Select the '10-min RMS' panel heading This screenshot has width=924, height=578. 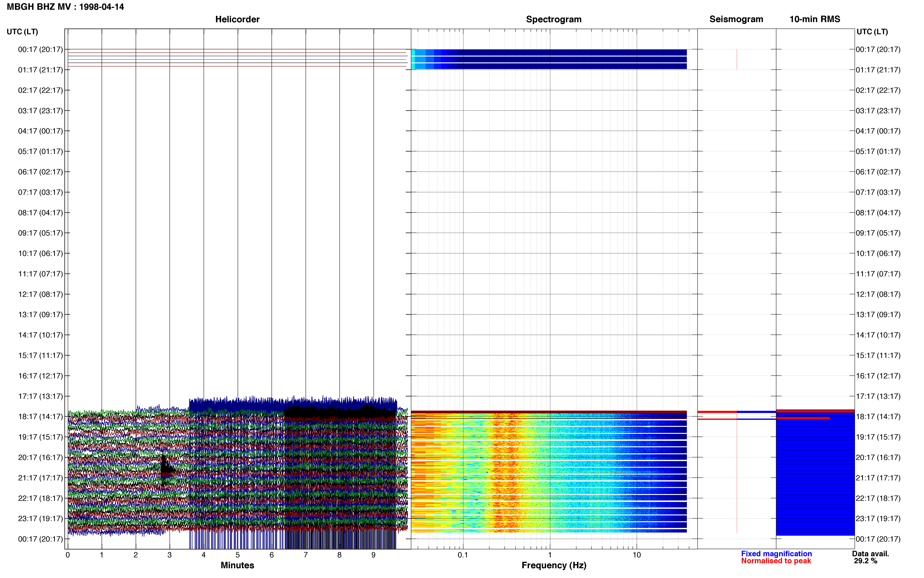coord(815,19)
